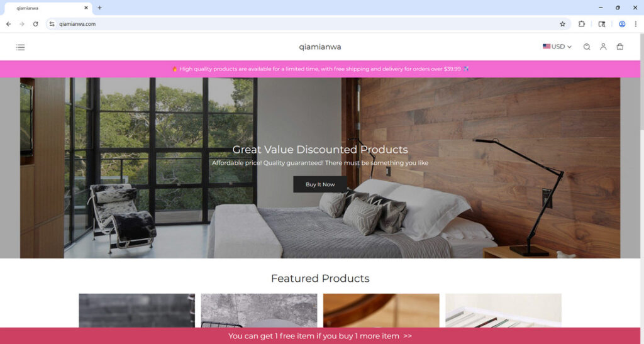Click the search magnifier icon in header
Screen dimensions: 644x344
pos(587,47)
